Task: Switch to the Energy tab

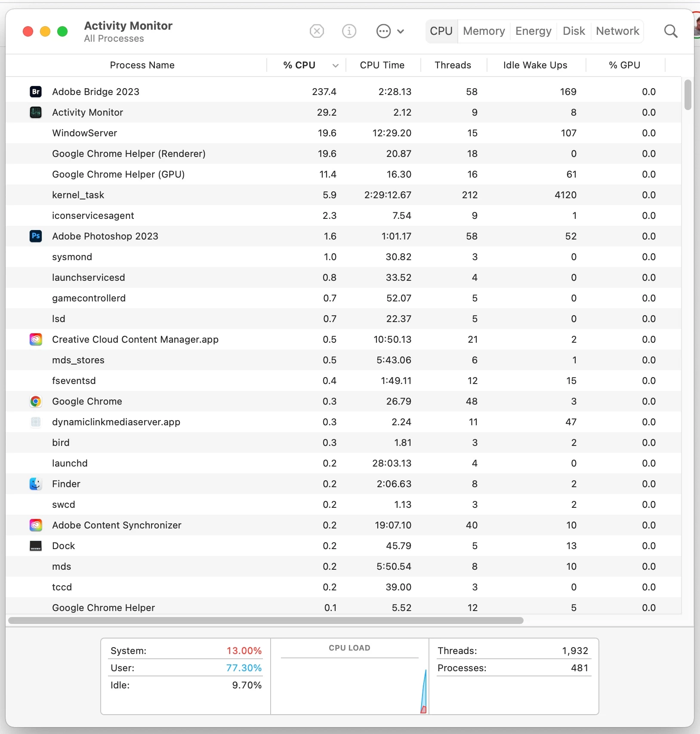Action: click(533, 31)
